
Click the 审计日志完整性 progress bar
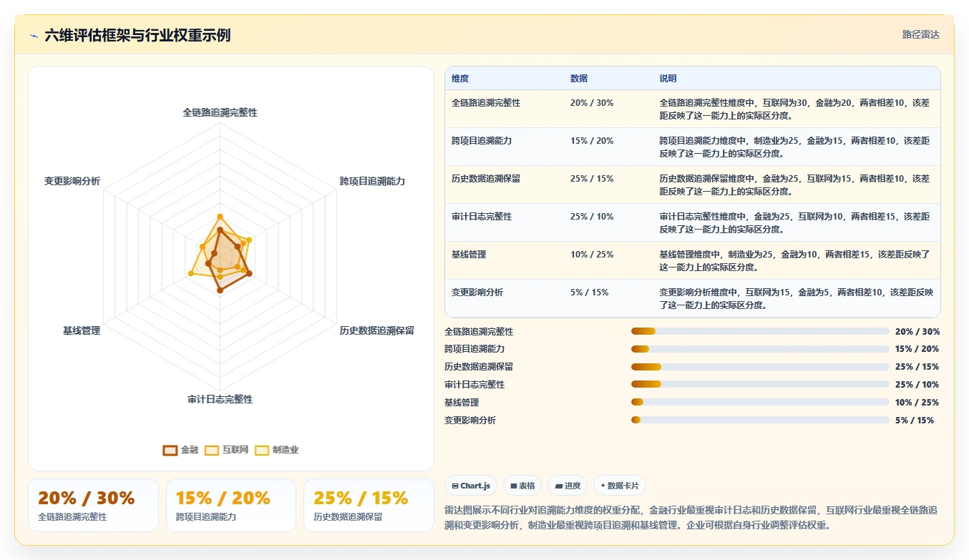[760, 385]
